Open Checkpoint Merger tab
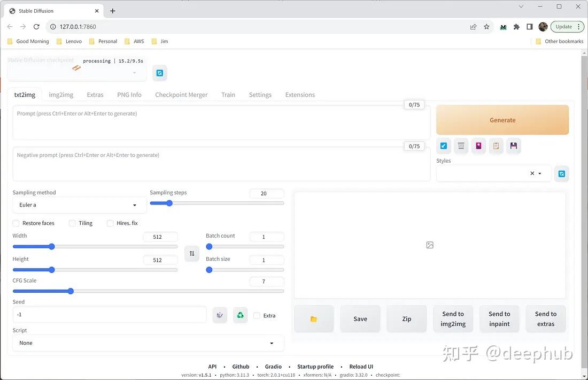 pos(182,95)
